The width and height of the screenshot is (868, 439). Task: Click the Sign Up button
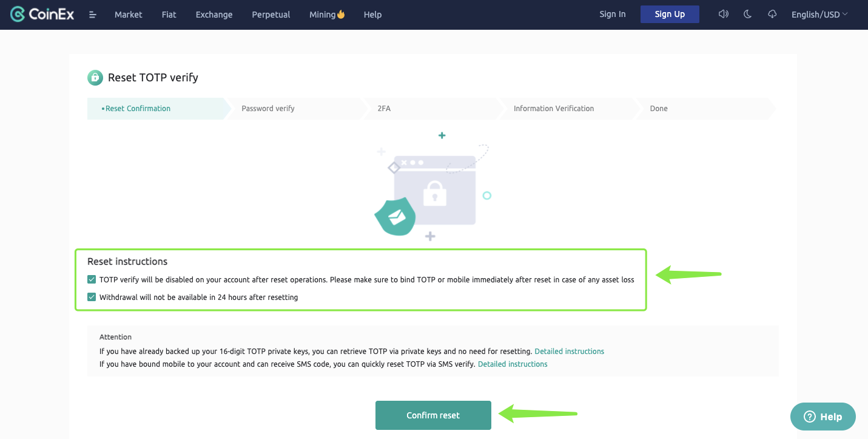click(670, 15)
